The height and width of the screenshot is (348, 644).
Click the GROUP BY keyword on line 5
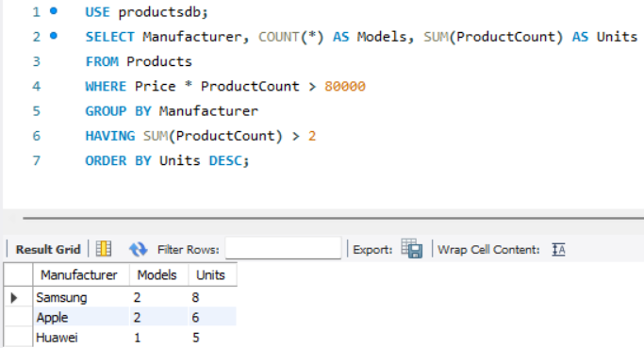pyautogui.click(x=118, y=111)
